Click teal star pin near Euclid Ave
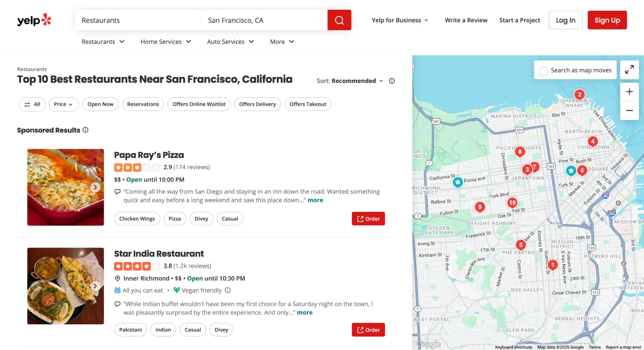This screenshot has width=644, height=350. point(458,182)
